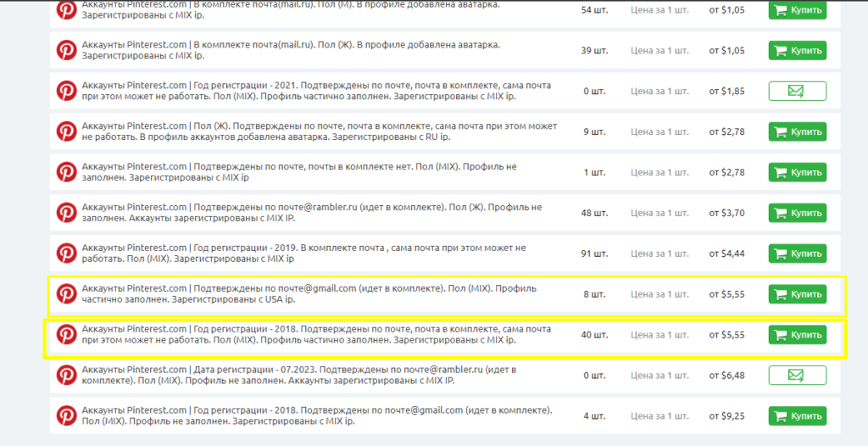Screen dimensions: 868x446
Task: Click 'Цена за 1 шт.' on the 91 шт. row
Action: click(x=659, y=254)
